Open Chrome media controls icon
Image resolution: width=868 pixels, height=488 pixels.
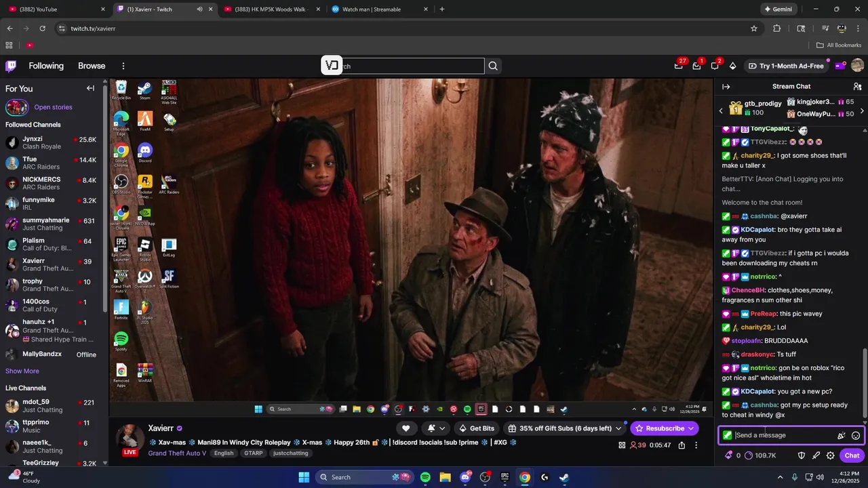pyautogui.click(x=825, y=28)
